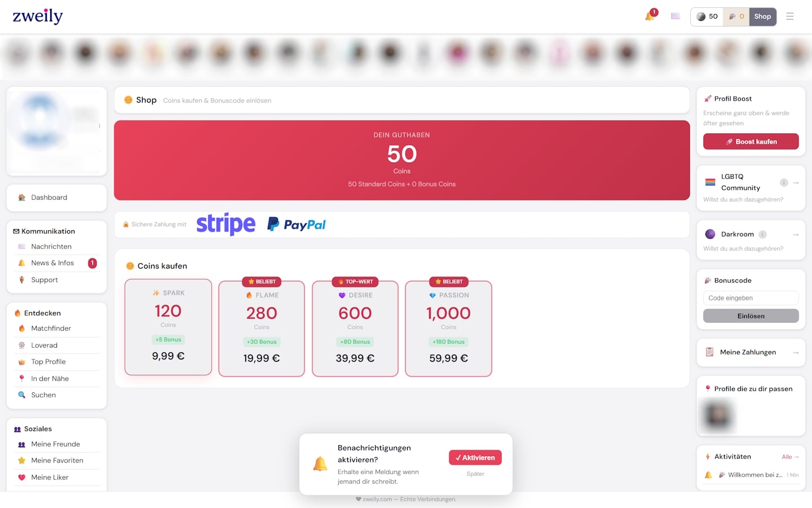Click the PayPal logo

point(297,225)
